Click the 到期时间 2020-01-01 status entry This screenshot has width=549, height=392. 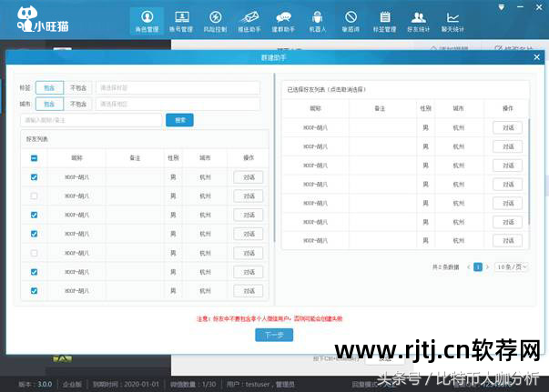point(126,385)
